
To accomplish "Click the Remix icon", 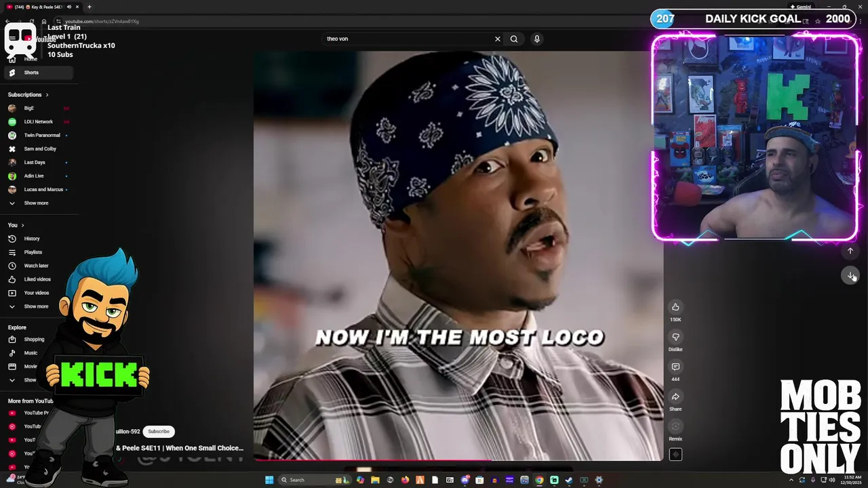I will click(x=675, y=426).
